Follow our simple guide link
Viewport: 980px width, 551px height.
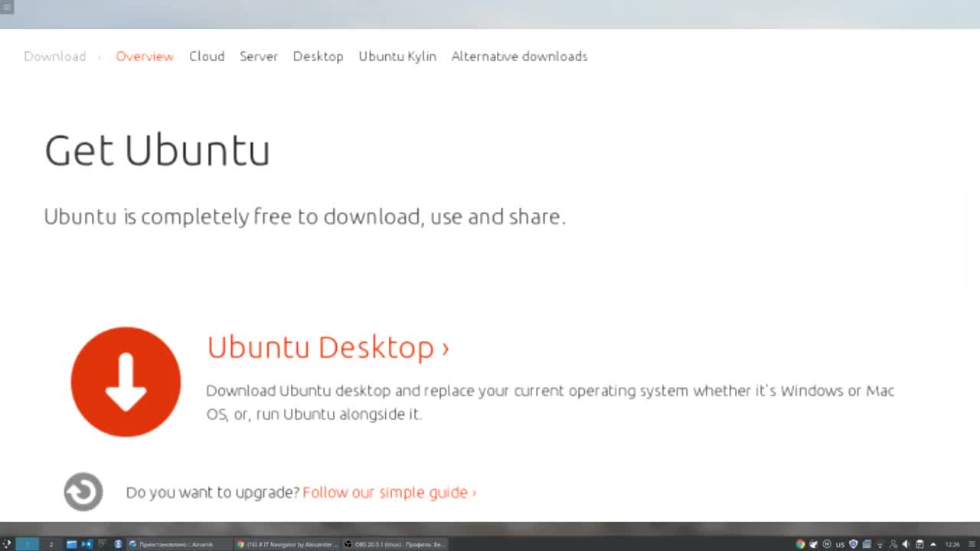[x=389, y=492]
